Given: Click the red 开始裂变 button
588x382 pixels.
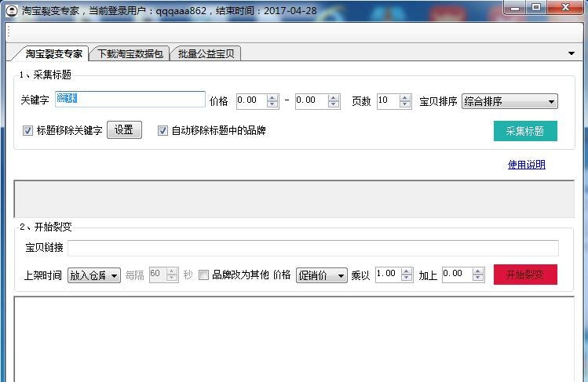Looking at the screenshot, I should click(x=525, y=275).
